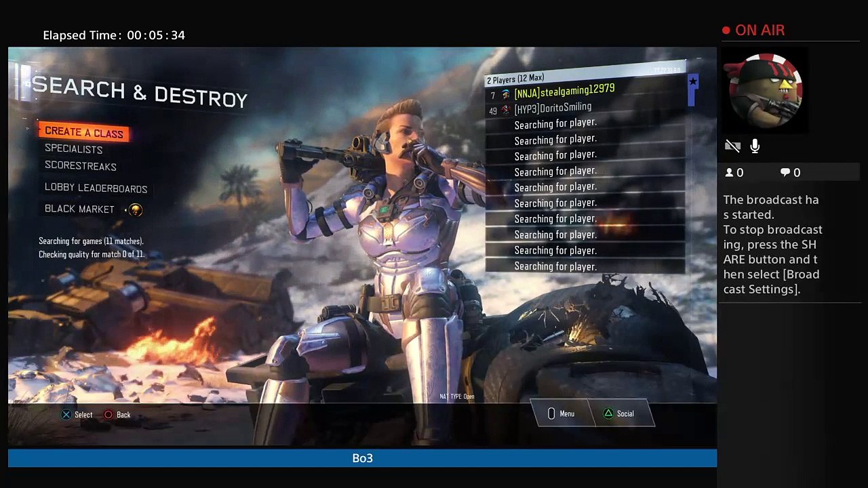
Task: Click the Black Market cryptokey icon
Action: click(x=136, y=209)
